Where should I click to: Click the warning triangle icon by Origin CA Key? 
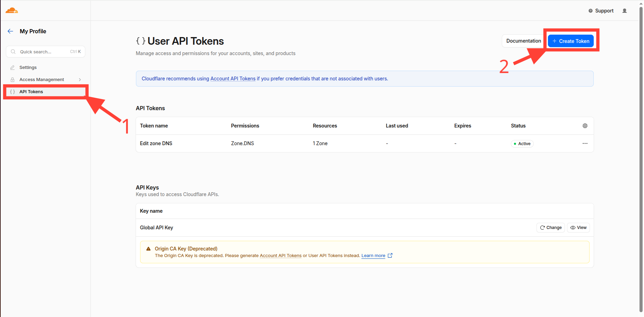(x=148, y=249)
